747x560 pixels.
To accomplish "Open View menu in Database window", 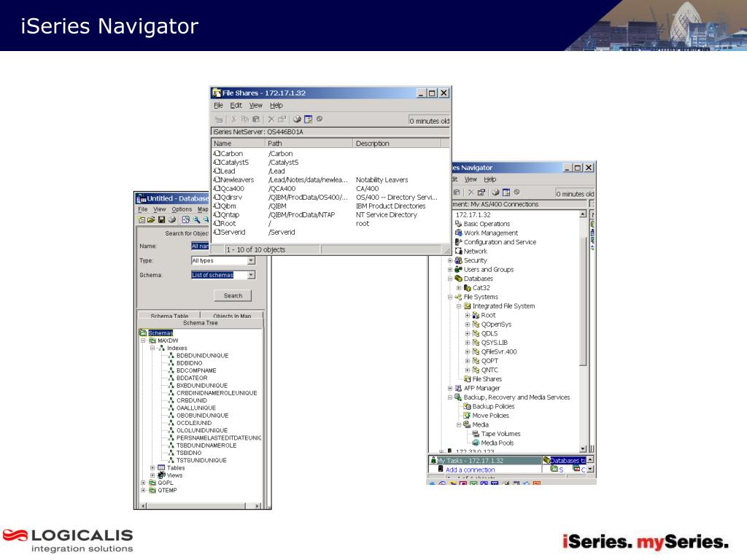I will [x=160, y=209].
